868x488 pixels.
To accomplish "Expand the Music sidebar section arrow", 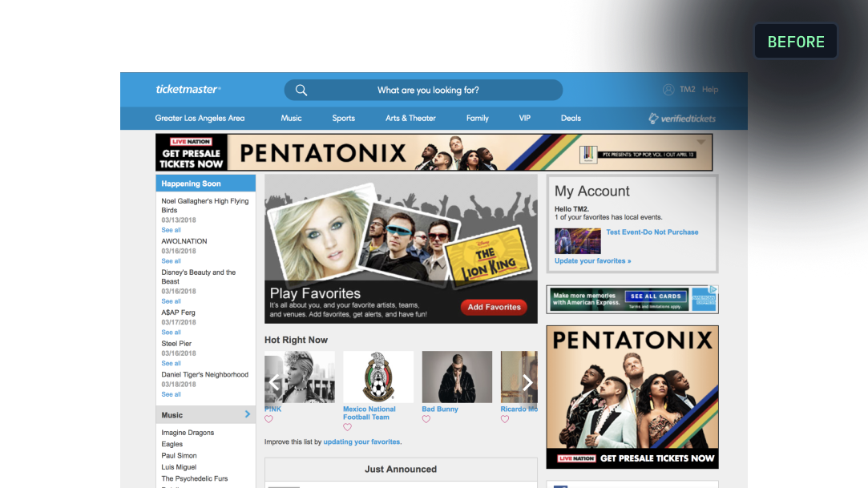I will click(x=248, y=413).
